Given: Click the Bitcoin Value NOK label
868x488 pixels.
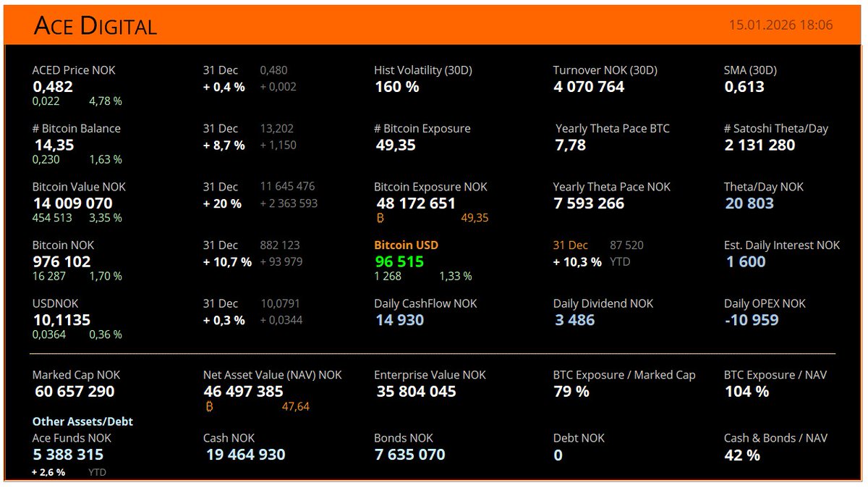Looking at the screenshot, I should tap(79, 187).
